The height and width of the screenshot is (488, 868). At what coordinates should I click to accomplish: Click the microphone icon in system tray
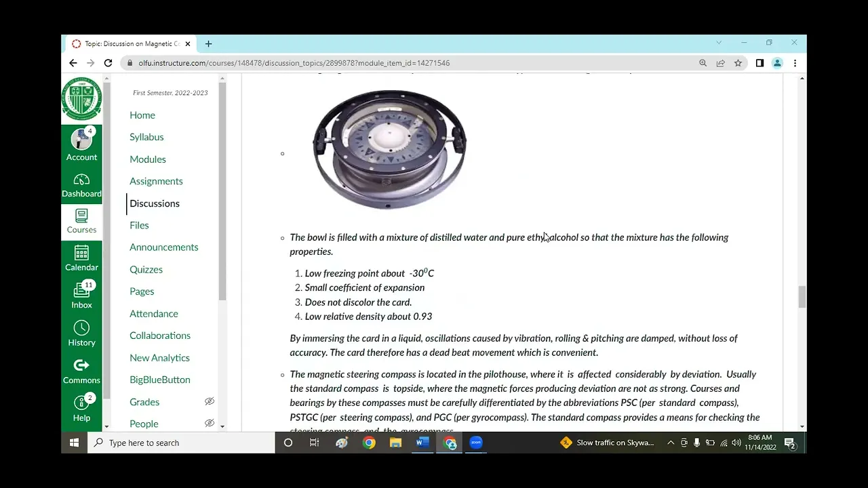696,443
